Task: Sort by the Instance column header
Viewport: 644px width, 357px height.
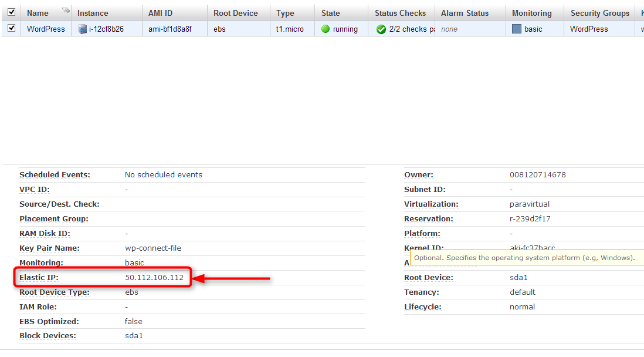Action: coord(93,13)
